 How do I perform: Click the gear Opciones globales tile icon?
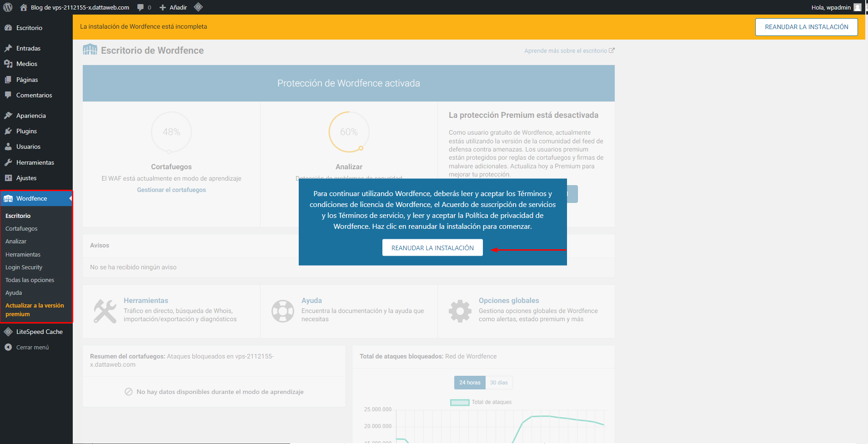460,311
